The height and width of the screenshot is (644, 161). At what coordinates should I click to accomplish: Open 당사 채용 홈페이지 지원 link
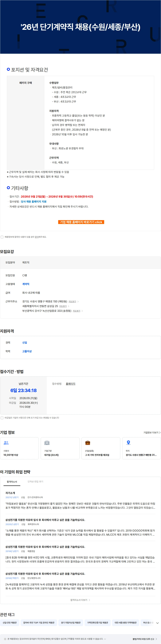coord(34,202)
